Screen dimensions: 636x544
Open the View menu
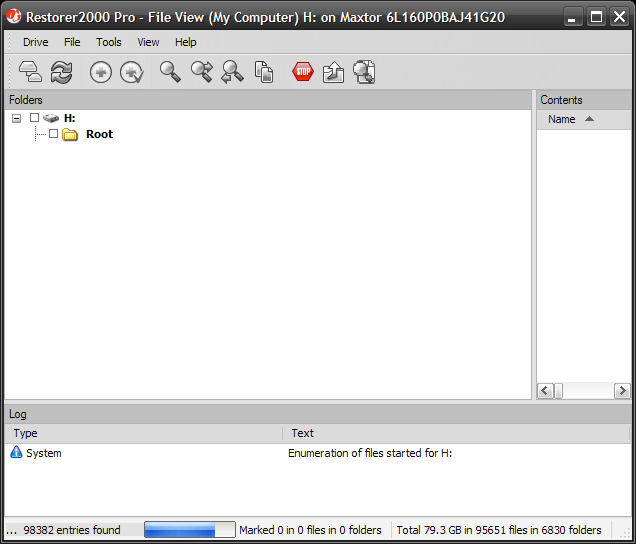148,42
